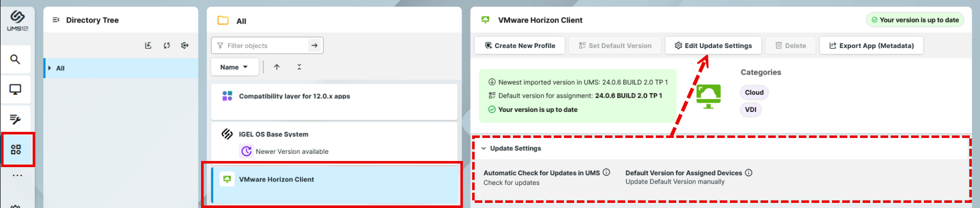This screenshot has height=208, width=980.
Task: Click Edit Update Settings button
Action: click(x=713, y=45)
